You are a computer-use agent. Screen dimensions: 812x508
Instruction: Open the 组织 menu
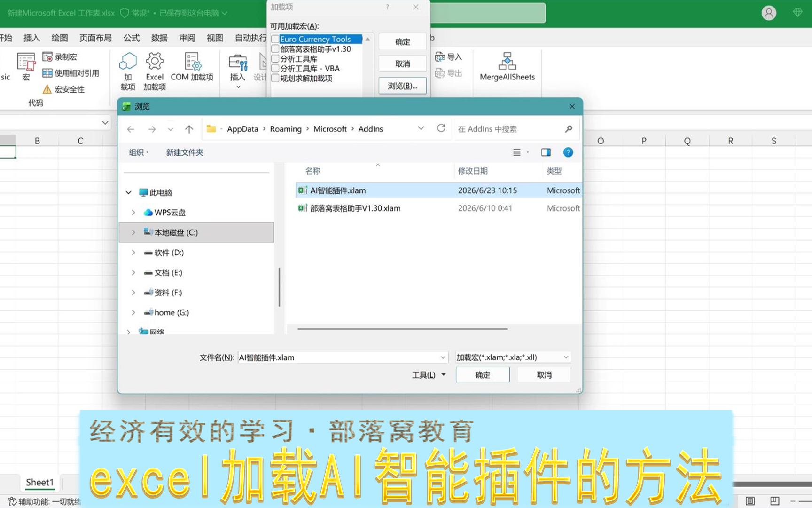[139, 152]
